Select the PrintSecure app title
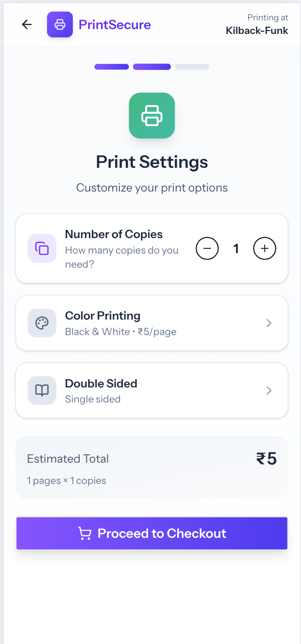Viewport: 301px width, 644px height. pyautogui.click(x=115, y=24)
